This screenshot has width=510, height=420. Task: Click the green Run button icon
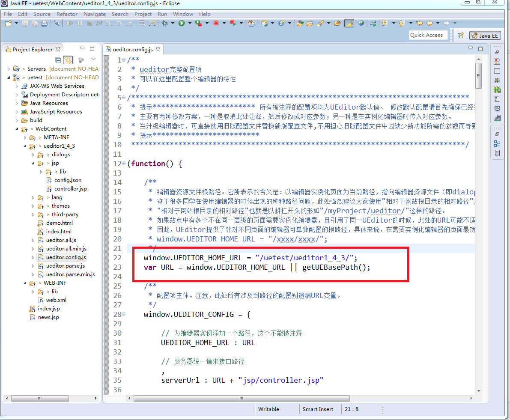click(182, 23)
